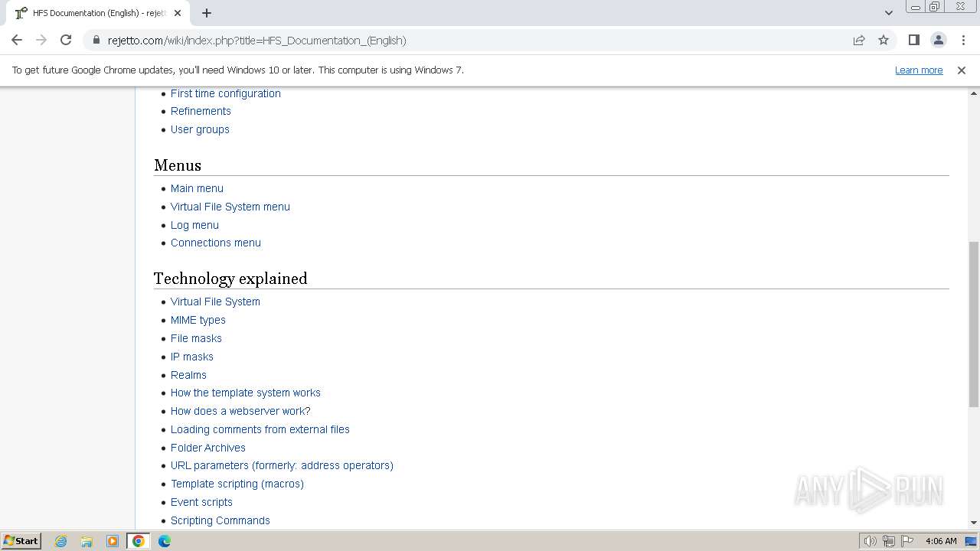Click the Show desktop button
Screen dimensions: 980x551
tap(972, 541)
